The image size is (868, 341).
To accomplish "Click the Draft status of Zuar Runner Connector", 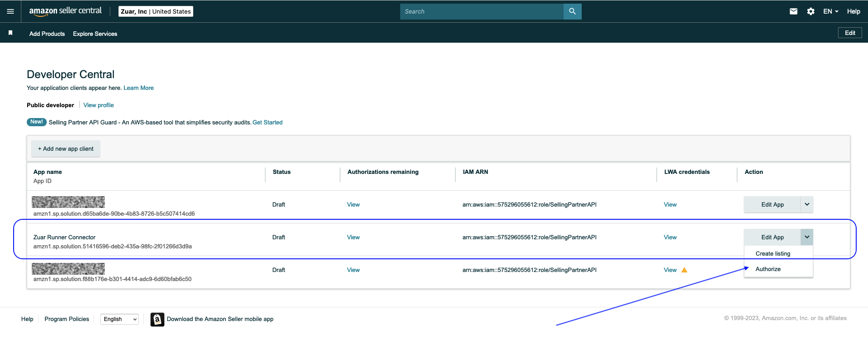I will [279, 237].
